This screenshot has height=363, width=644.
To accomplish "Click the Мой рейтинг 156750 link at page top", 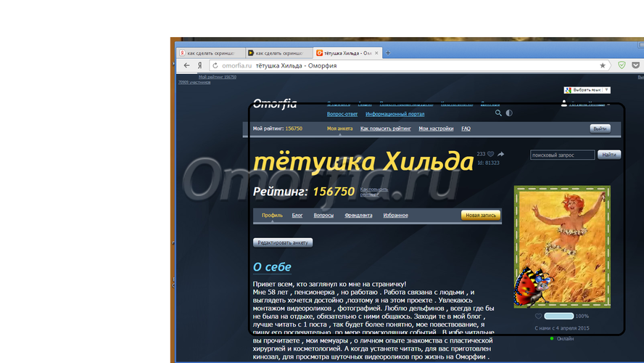I will tap(218, 77).
